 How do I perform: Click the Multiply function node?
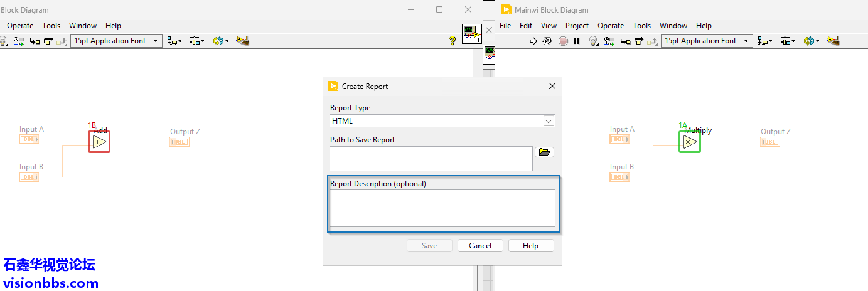pos(689,142)
